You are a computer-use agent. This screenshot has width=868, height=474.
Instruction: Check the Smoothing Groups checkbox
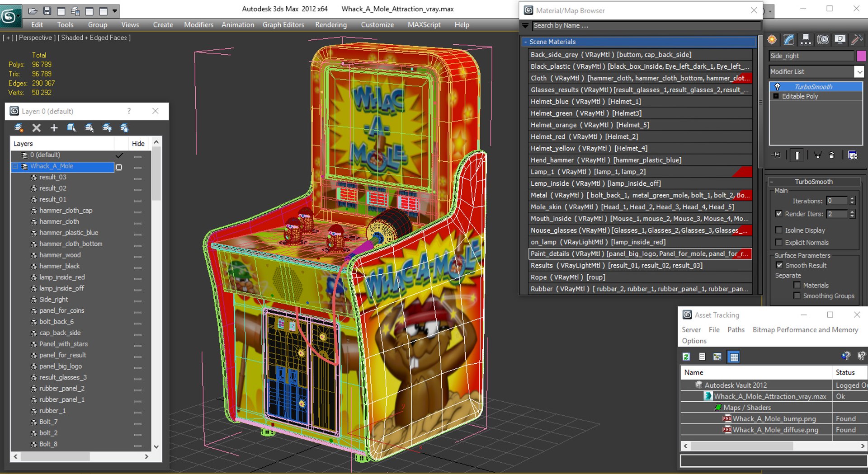pyautogui.click(x=797, y=296)
